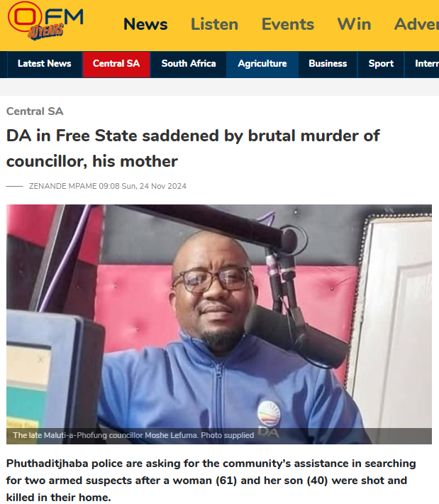
Task: Click the OFM 40 Years logo
Action: [45, 21]
